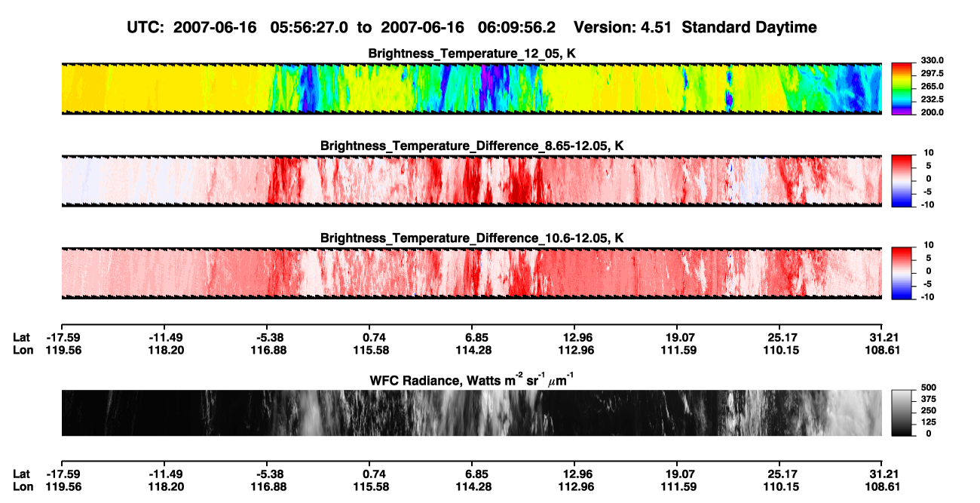The image size is (980, 503).
Task: Click the 250 tick on the WFC colorbar
Action: tap(929, 411)
